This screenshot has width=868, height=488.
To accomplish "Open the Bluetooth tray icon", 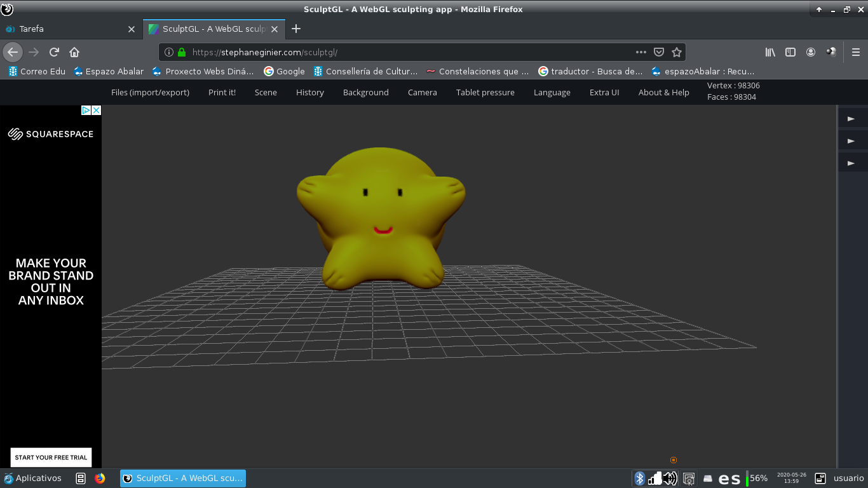I will 640,478.
